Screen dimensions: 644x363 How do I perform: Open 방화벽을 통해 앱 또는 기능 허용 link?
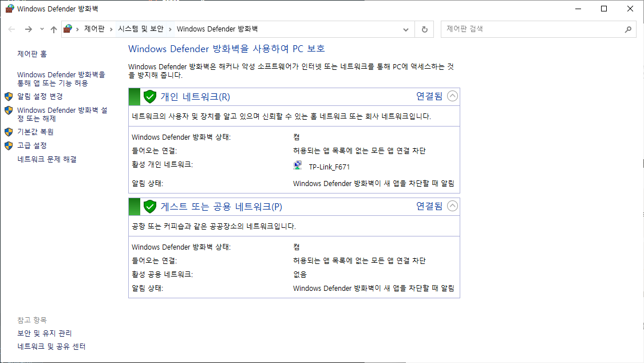(61, 79)
